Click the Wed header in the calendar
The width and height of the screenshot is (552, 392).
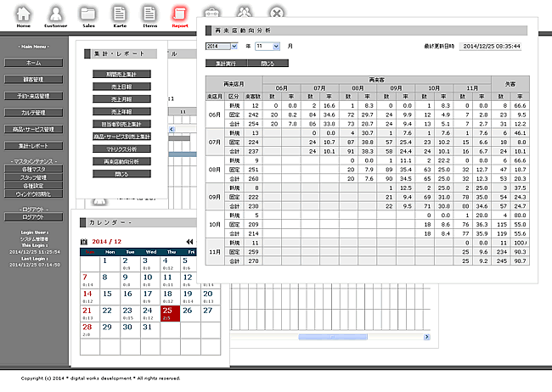pos(150,252)
